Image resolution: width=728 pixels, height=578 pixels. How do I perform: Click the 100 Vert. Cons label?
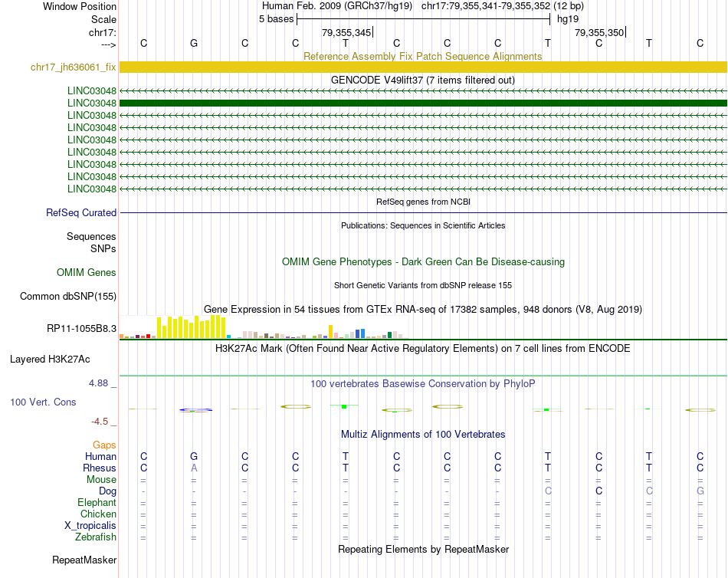pyautogui.click(x=43, y=402)
